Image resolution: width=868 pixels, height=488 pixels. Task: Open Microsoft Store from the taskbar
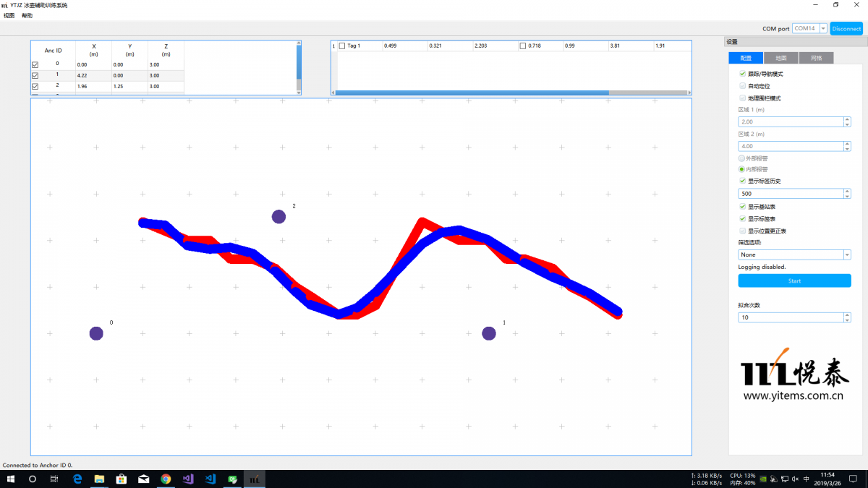coord(122,479)
